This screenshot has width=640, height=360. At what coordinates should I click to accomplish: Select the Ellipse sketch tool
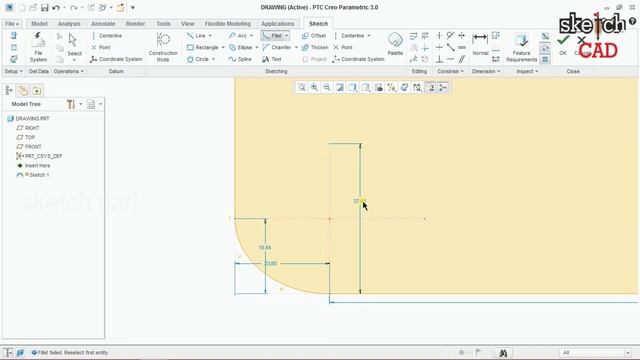point(240,47)
